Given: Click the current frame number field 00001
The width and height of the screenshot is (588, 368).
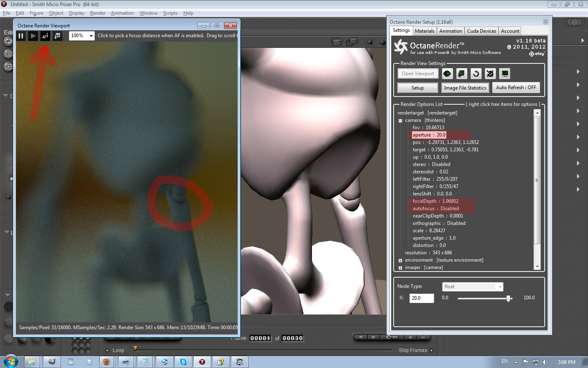Looking at the screenshot, I should (261, 338).
